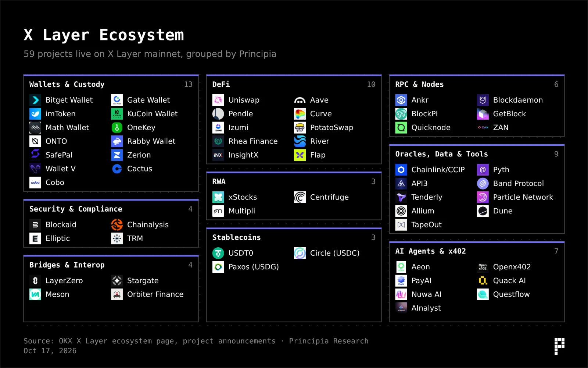The height and width of the screenshot is (368, 588).
Task: Click the DeFi section heading
Action: pyautogui.click(x=221, y=84)
